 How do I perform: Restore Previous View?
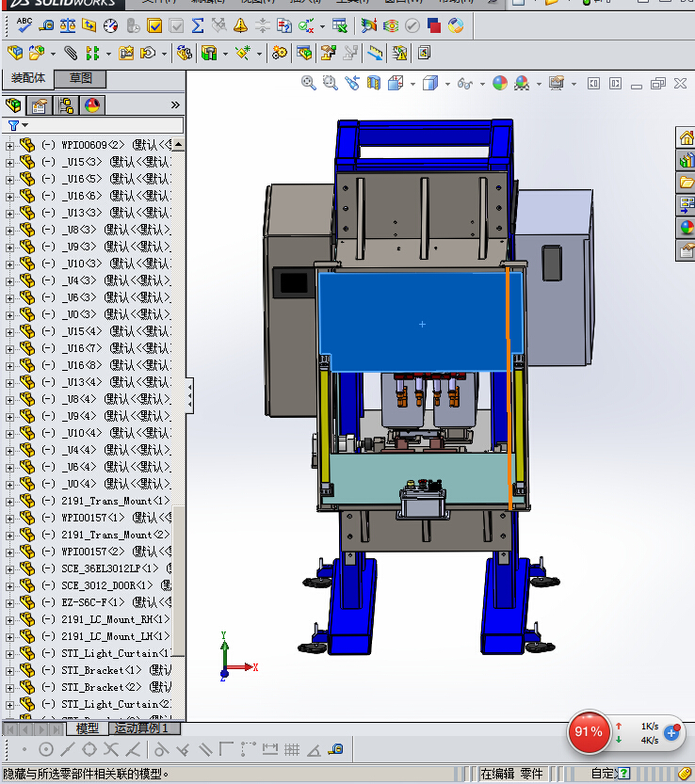pyautogui.click(x=352, y=83)
